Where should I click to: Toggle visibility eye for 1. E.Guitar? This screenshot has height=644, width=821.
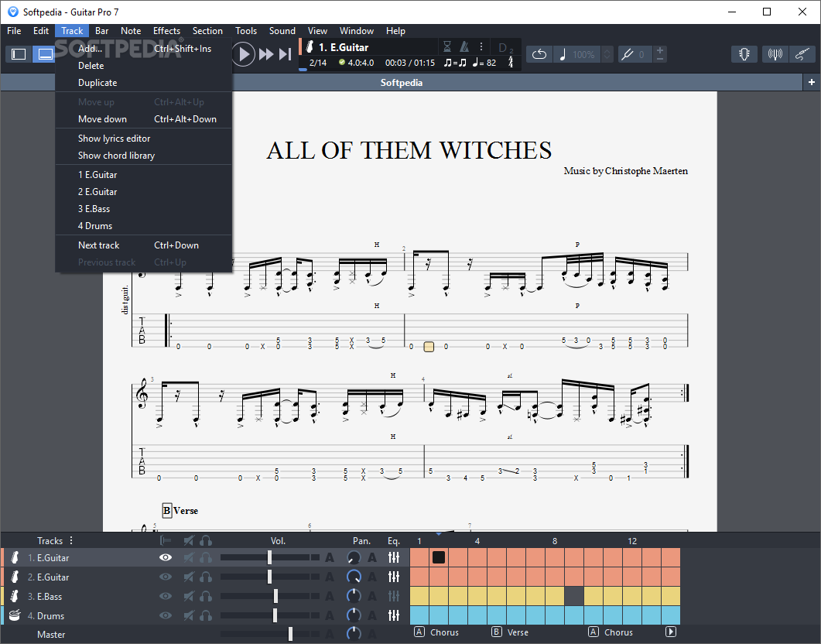pos(166,557)
